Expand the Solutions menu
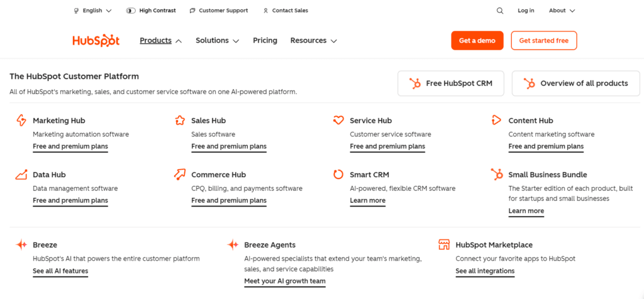This screenshot has height=299, width=644. 217,41
